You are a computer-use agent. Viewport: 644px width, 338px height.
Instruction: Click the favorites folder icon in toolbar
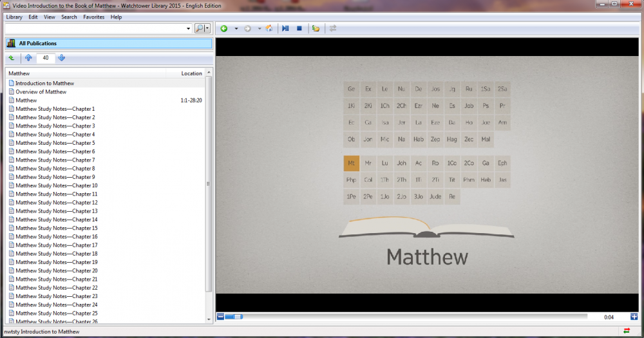pyautogui.click(x=316, y=28)
